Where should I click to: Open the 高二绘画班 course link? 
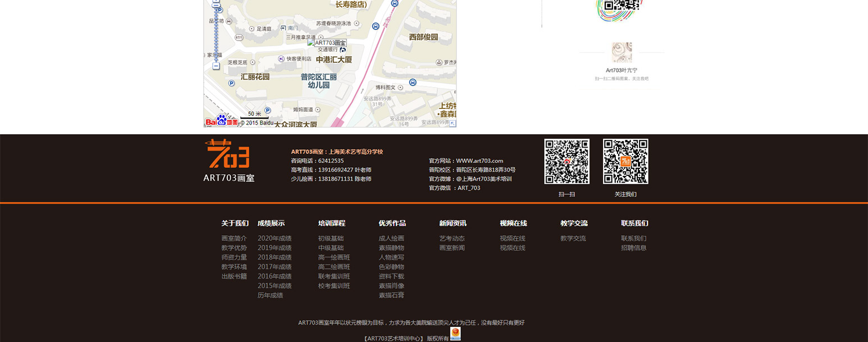click(334, 267)
